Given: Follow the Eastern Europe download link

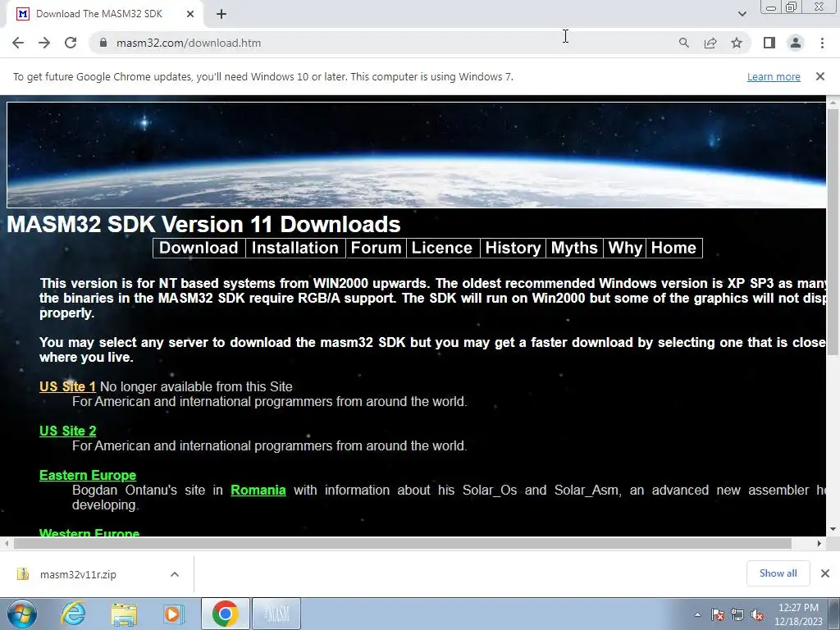Looking at the screenshot, I should [88, 475].
